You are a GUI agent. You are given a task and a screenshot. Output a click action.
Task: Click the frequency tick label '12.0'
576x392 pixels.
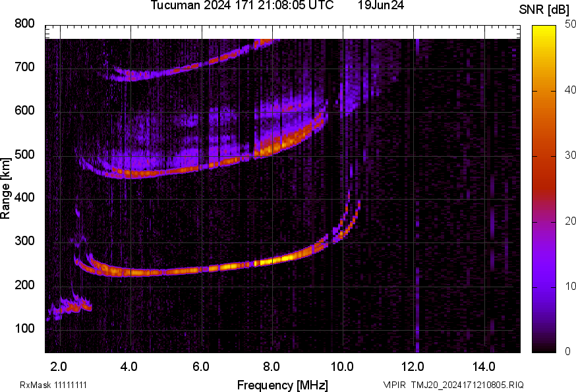pyautogui.click(x=413, y=367)
